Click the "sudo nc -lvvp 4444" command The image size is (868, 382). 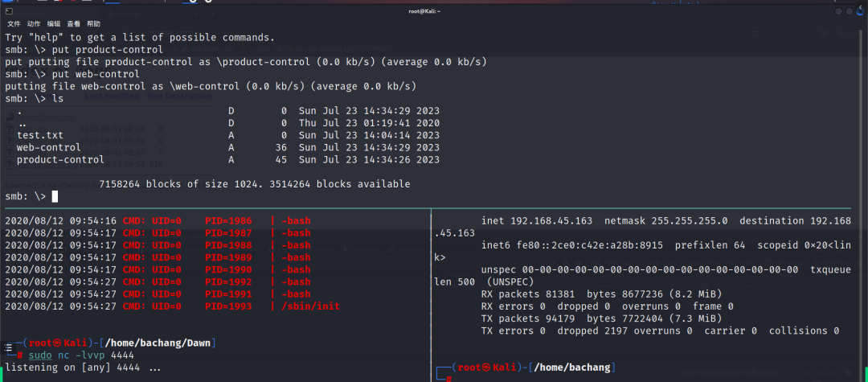(x=81, y=355)
